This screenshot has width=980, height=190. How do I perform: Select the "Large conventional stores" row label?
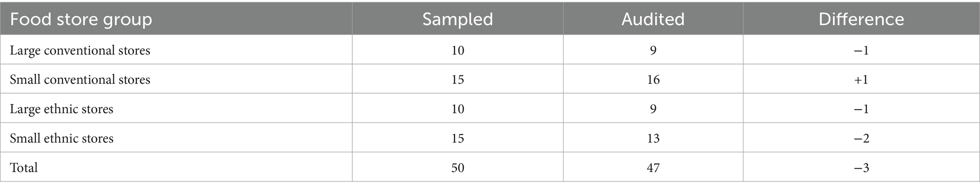80,50
